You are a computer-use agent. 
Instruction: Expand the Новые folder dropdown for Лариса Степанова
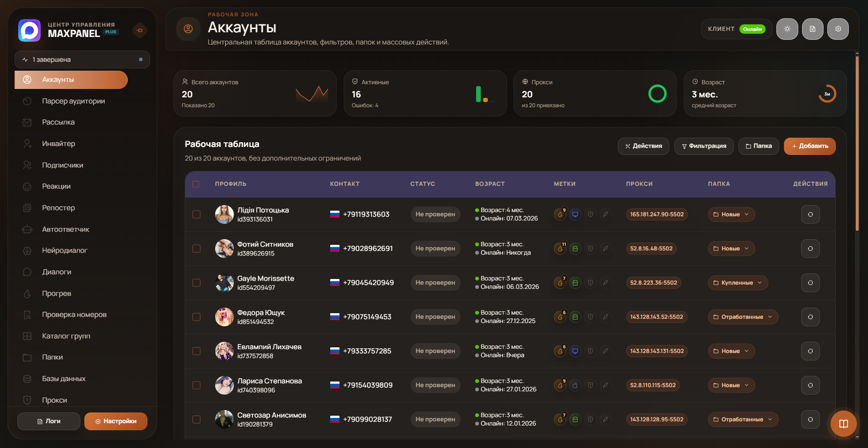(731, 385)
